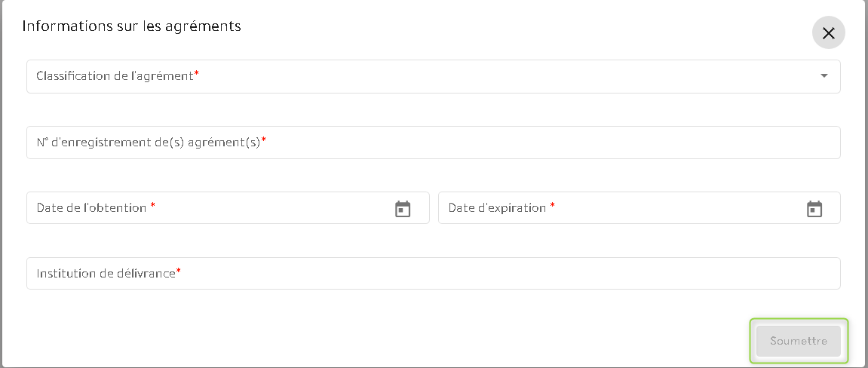Click the "N° d'enregistrement" label text

point(148,143)
